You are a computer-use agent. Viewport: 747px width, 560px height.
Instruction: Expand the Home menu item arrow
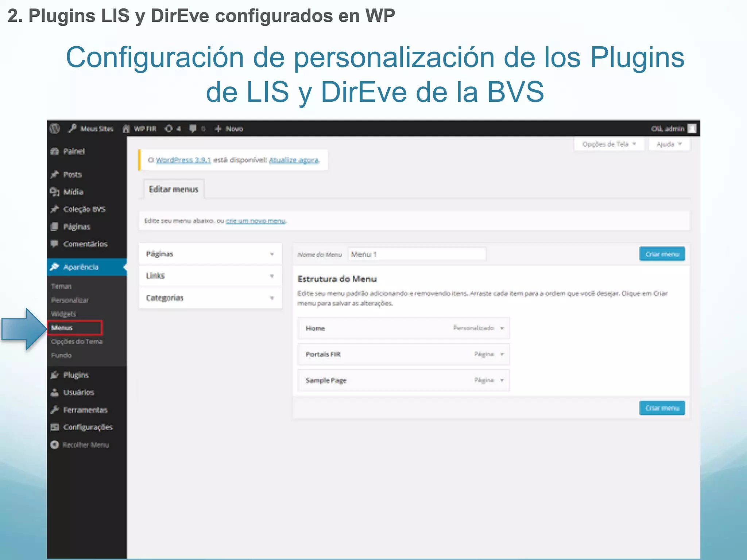pos(502,328)
